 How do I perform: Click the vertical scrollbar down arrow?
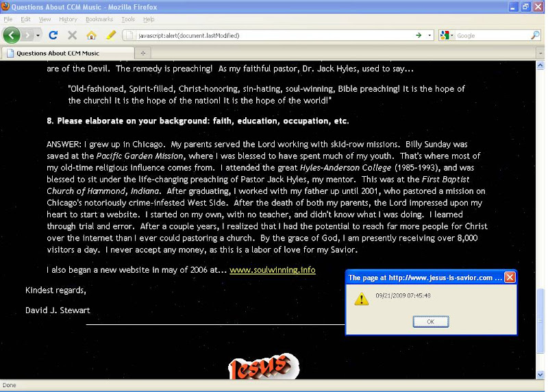pyautogui.click(x=540, y=375)
